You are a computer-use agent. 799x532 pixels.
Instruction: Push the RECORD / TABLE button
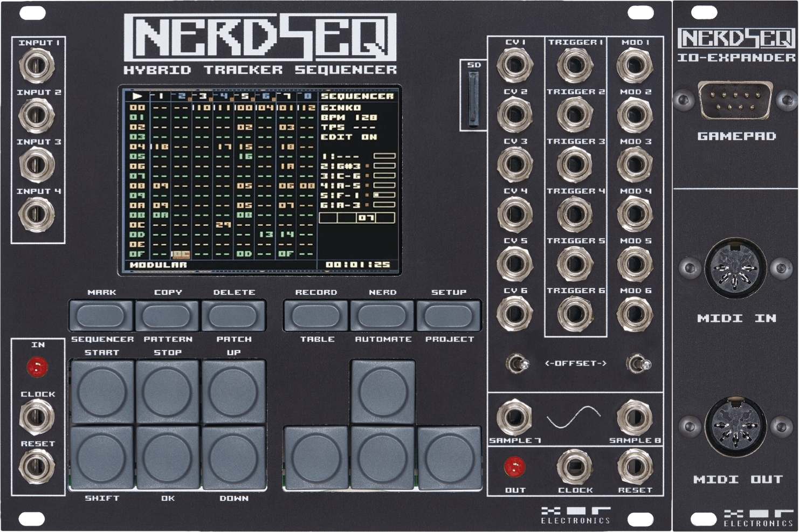[x=316, y=316]
